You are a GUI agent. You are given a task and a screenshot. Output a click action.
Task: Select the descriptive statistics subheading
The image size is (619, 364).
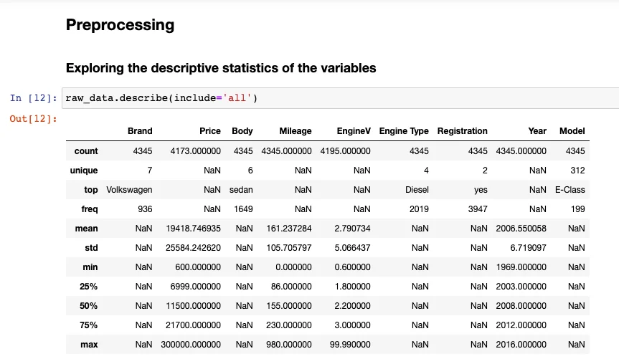pyautogui.click(x=221, y=69)
